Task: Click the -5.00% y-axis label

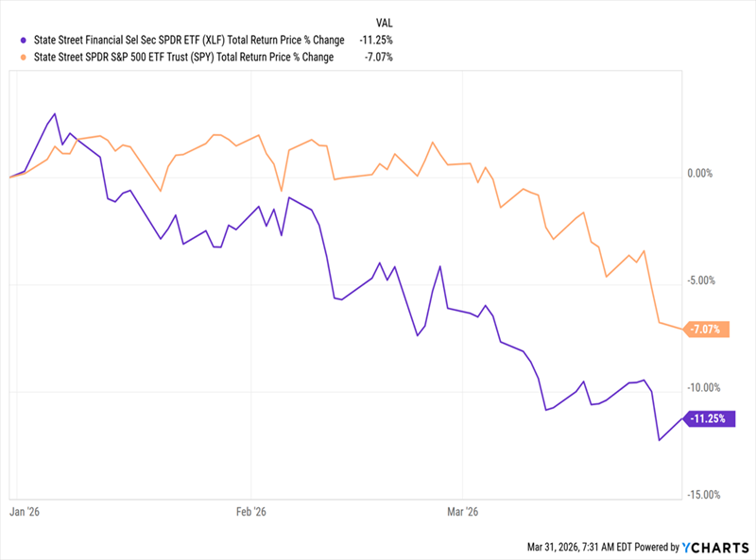Action: pyautogui.click(x=704, y=280)
